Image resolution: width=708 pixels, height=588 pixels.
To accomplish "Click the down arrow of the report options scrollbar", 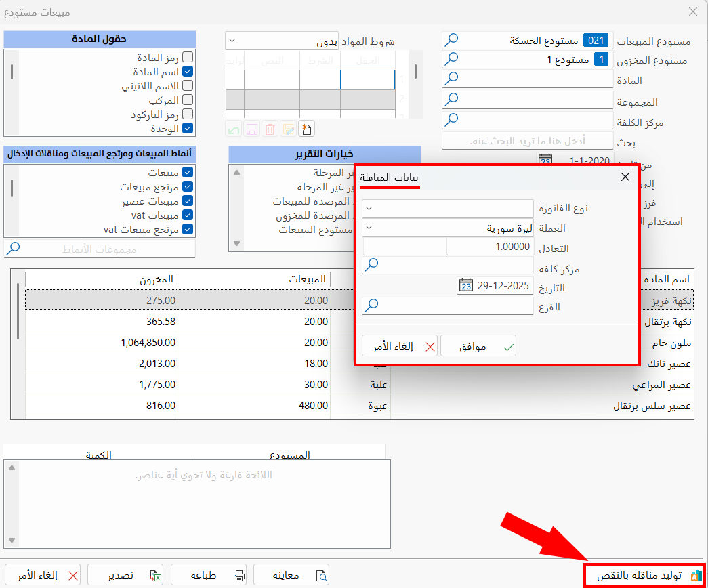I will (x=236, y=242).
